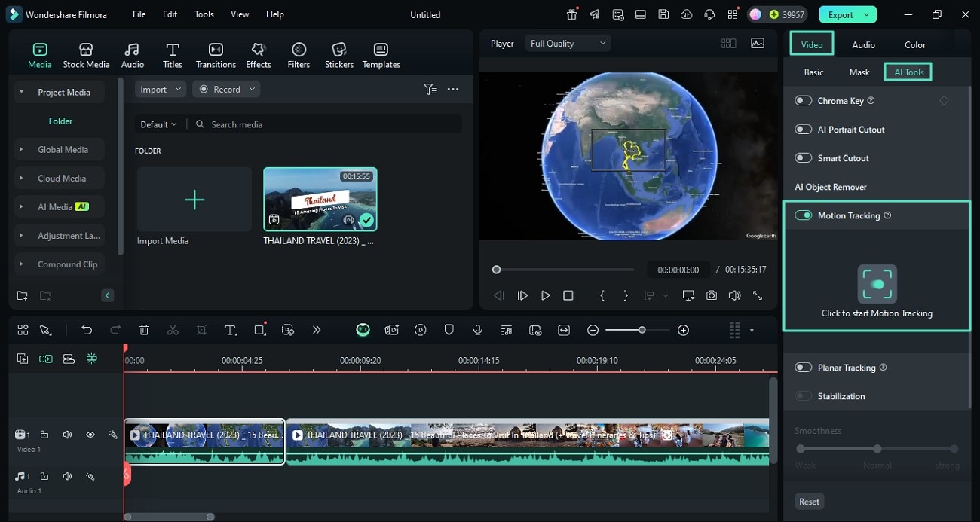Click the voiceover microphone icon
Screen dimensions: 980x522
click(x=477, y=330)
